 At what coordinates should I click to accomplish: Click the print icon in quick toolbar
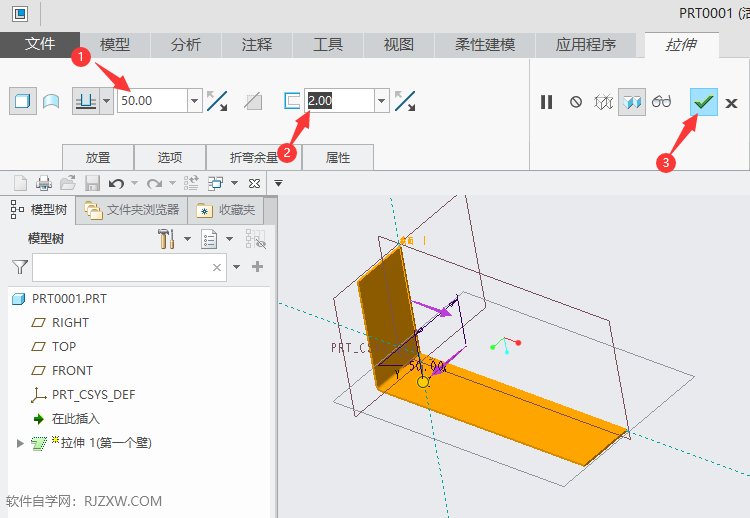coord(44,183)
